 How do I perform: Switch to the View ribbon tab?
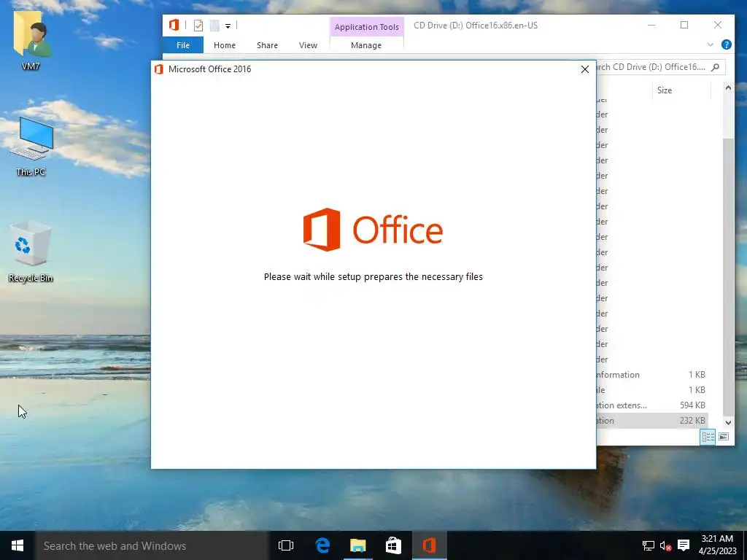pyautogui.click(x=308, y=45)
